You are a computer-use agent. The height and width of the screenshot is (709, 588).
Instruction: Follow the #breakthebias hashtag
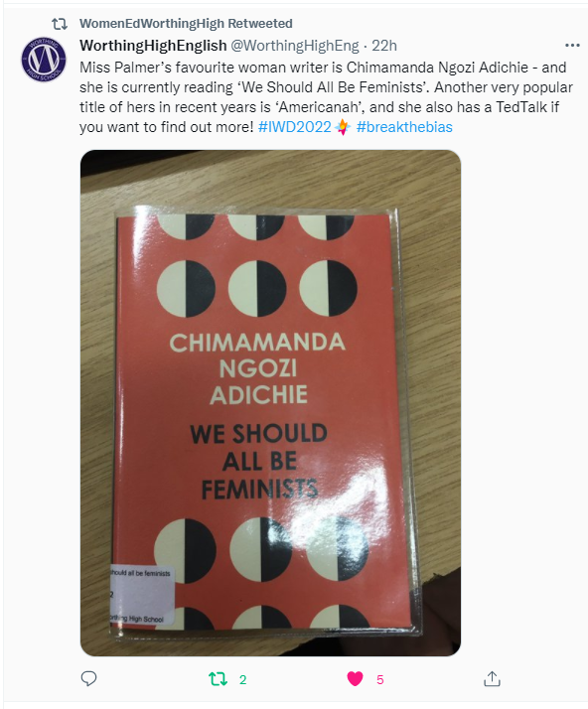point(404,127)
